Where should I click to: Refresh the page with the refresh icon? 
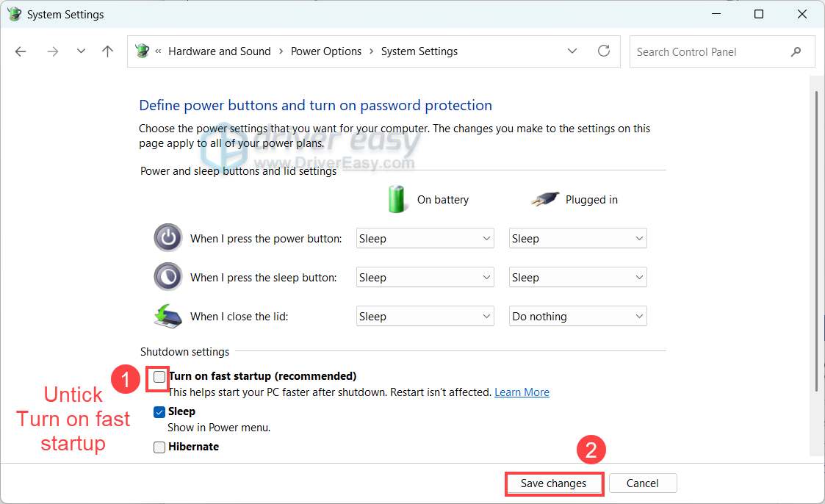pos(603,51)
